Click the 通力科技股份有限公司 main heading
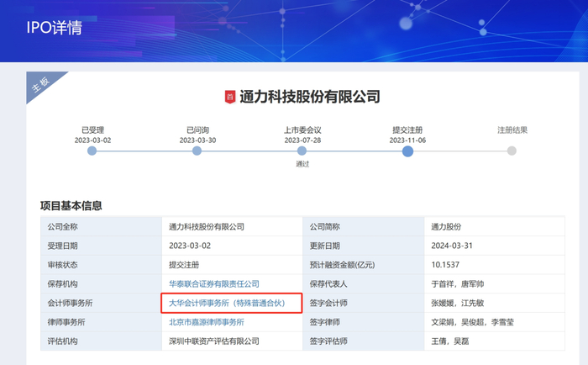Screen dimensions: 588x365 (310, 97)
